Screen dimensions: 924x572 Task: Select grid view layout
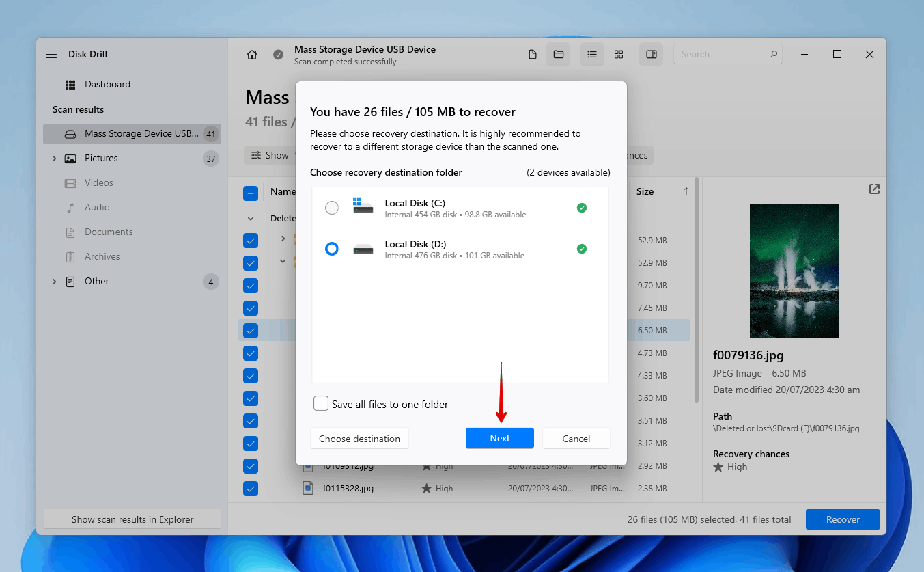click(x=619, y=55)
